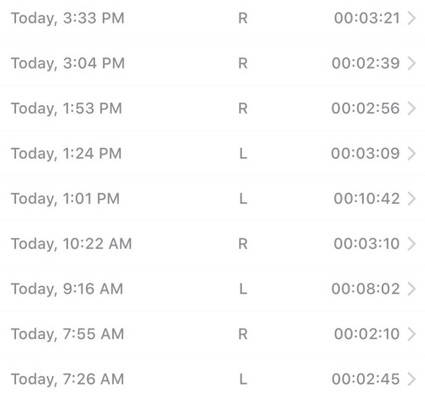Expand the 3:04 PM session chevron
This screenshot has height=400, width=425.
pos(412,63)
